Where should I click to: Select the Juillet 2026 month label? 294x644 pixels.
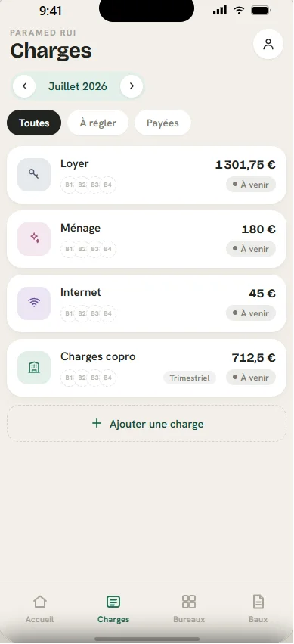click(78, 86)
